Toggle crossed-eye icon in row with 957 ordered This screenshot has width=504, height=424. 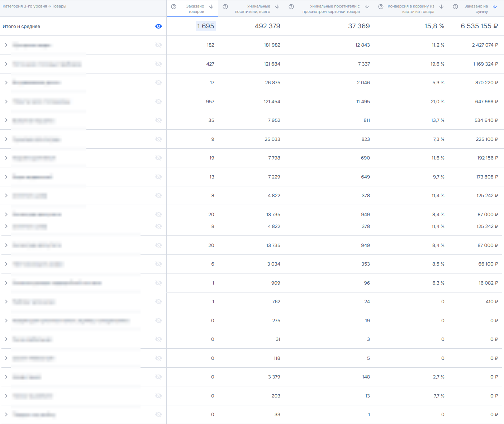(x=158, y=102)
